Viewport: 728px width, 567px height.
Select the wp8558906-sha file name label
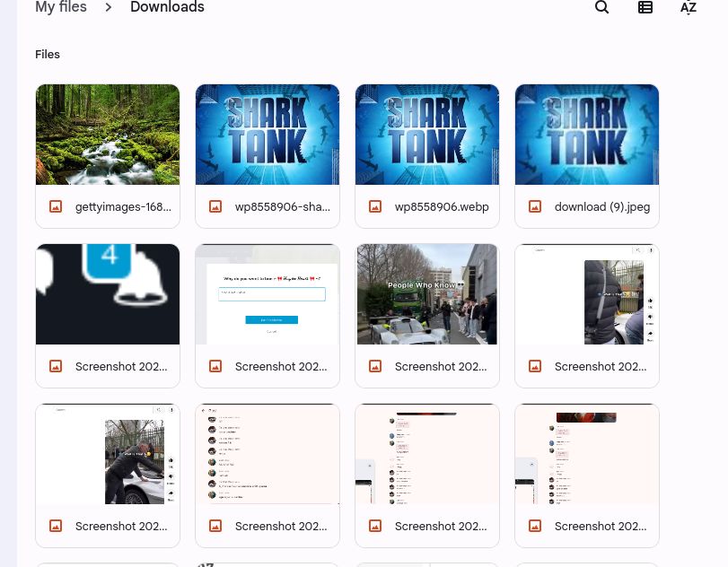pyautogui.click(x=282, y=206)
